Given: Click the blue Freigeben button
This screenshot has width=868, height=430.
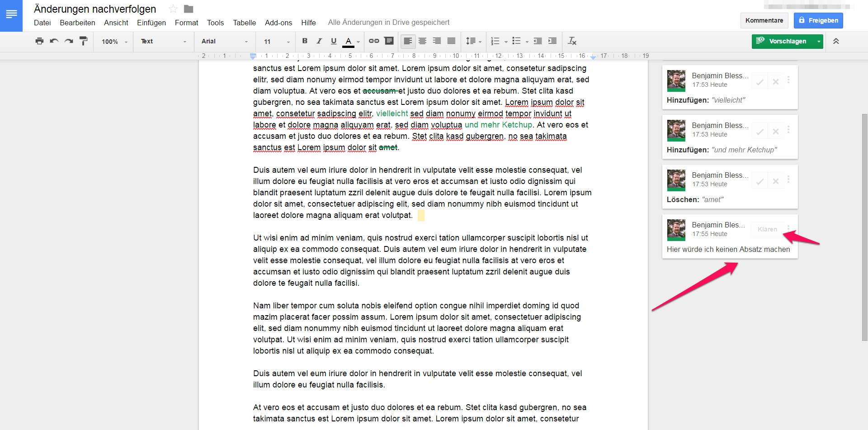Looking at the screenshot, I should tap(818, 20).
